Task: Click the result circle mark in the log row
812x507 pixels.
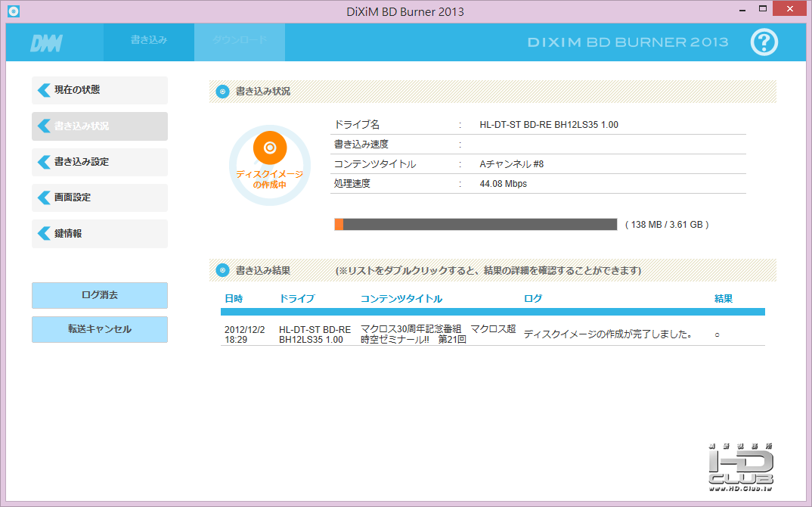Action: point(717,335)
